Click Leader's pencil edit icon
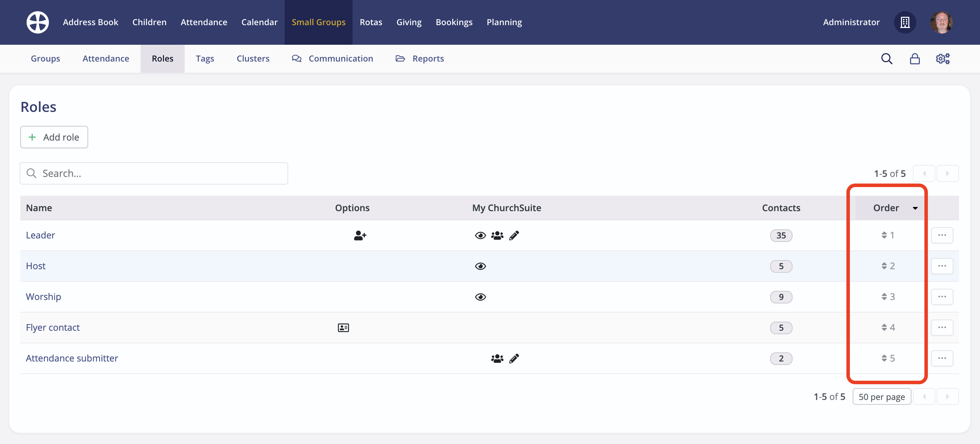The height and width of the screenshot is (444, 980). click(514, 235)
